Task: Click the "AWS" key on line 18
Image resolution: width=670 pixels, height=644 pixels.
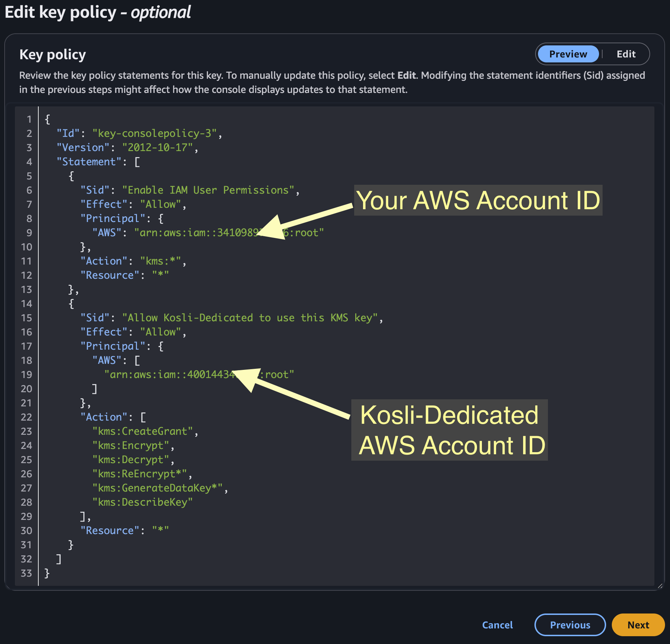Action: (x=107, y=360)
